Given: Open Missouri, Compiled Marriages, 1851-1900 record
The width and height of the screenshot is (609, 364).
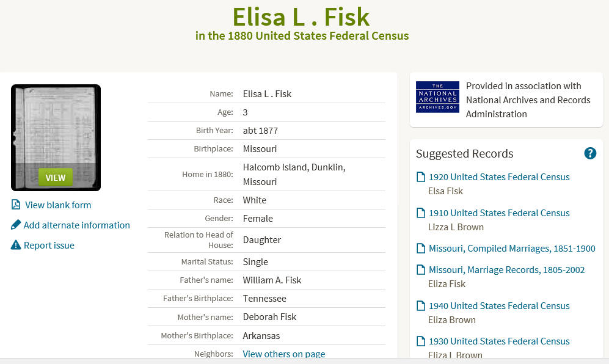Looking at the screenshot, I should click(512, 249).
